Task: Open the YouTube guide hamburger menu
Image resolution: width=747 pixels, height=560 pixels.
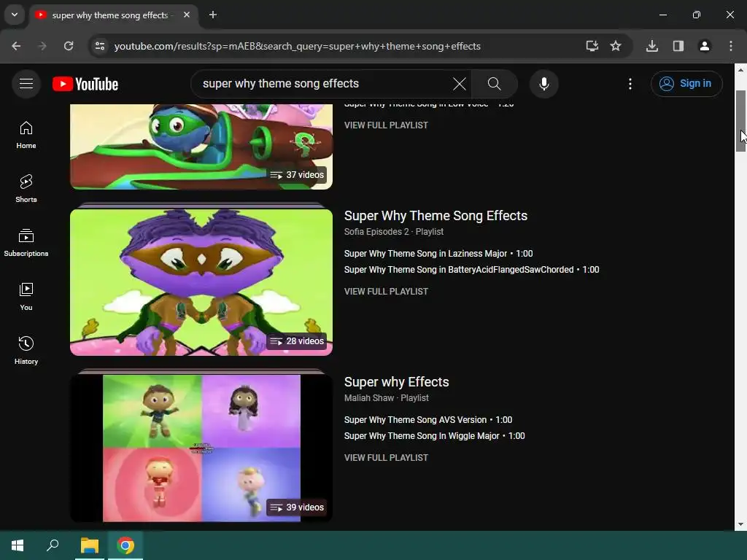Action: (26, 84)
